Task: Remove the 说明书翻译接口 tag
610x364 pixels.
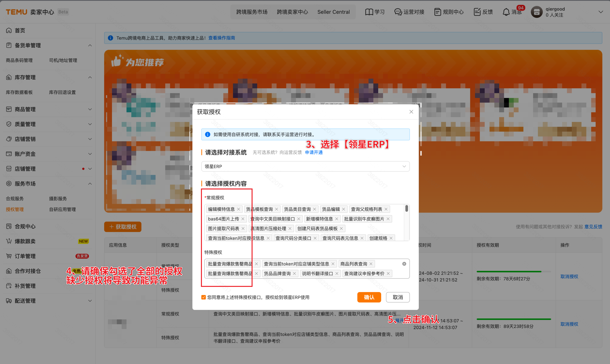Action: pos(337,273)
